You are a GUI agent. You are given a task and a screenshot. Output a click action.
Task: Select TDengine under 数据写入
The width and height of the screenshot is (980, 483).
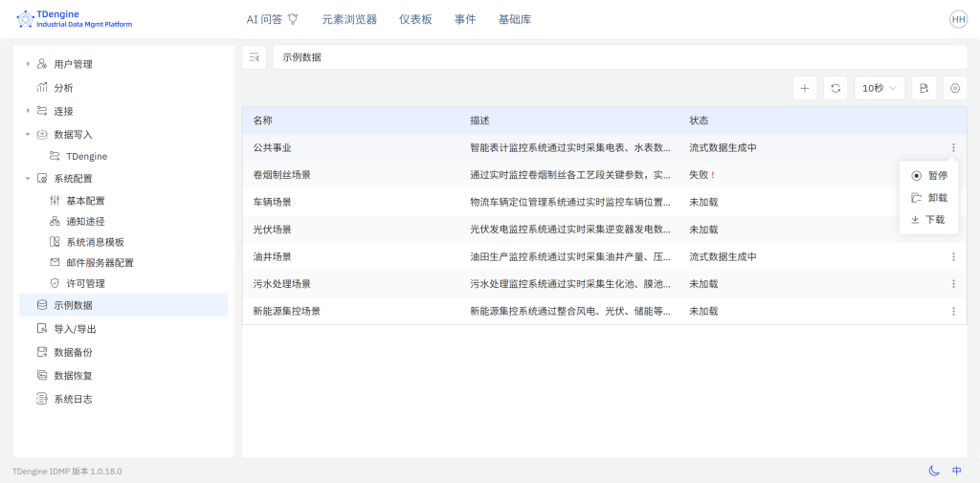tap(87, 156)
